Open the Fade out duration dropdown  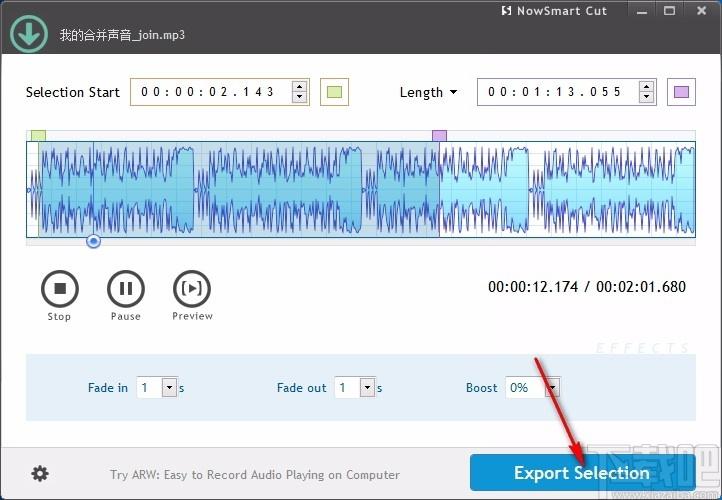tap(367, 388)
